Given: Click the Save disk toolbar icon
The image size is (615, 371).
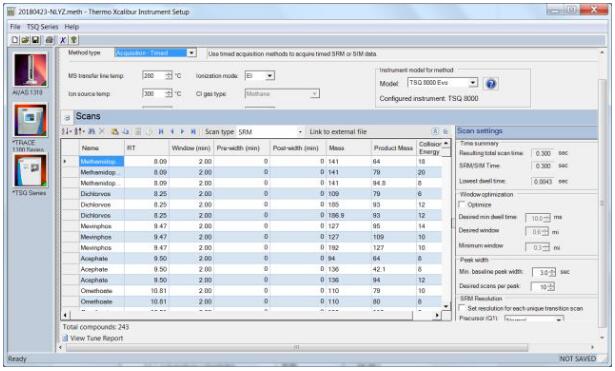Looking at the screenshot, I should coord(35,40).
